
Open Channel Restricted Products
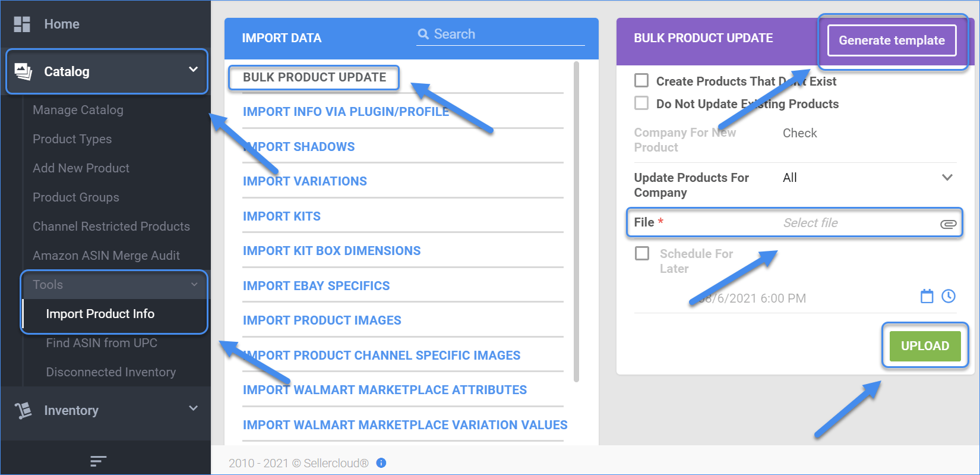pyautogui.click(x=111, y=227)
